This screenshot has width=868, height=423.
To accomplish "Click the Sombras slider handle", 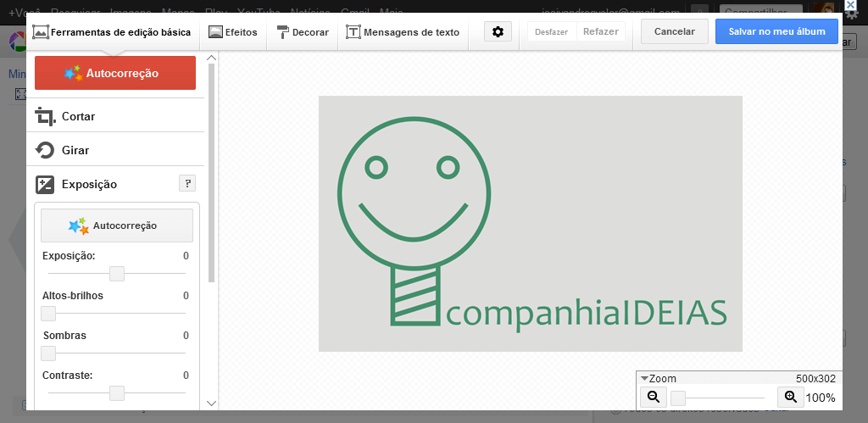I will (48, 353).
